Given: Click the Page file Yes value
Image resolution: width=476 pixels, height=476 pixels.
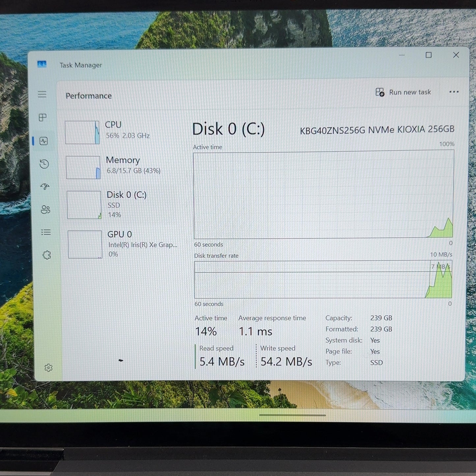Looking at the screenshot, I should click(x=375, y=351).
